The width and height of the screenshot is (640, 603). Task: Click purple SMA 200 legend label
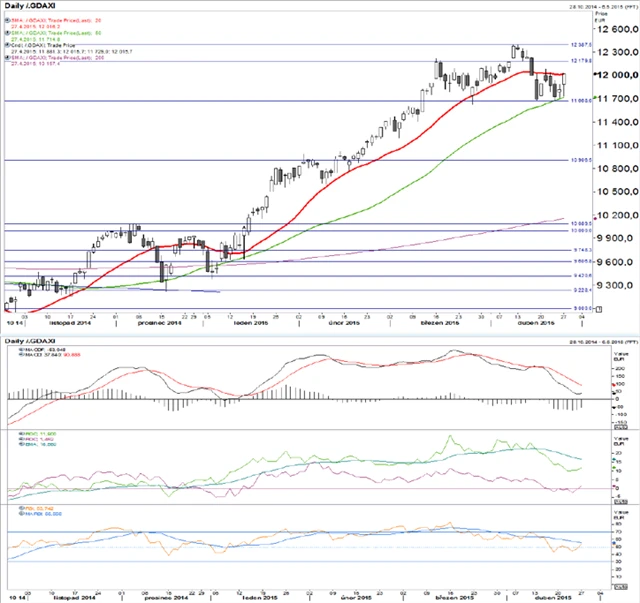point(58,58)
